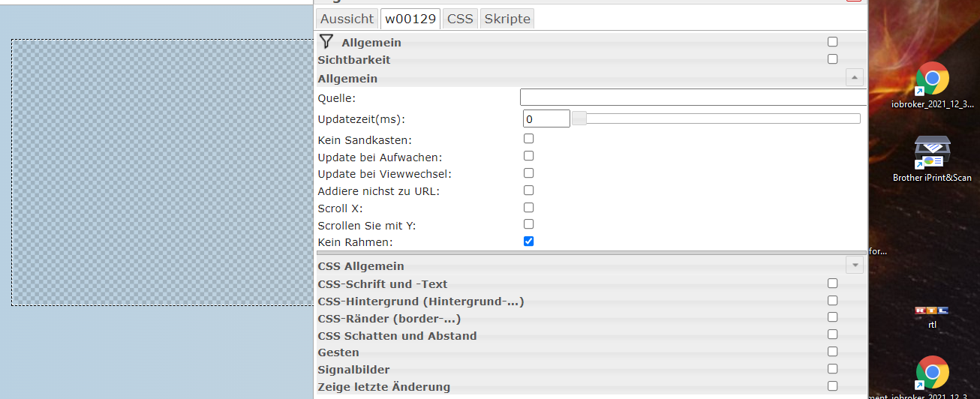Open the Skripte tab
The image size is (980, 399).
click(x=507, y=19)
